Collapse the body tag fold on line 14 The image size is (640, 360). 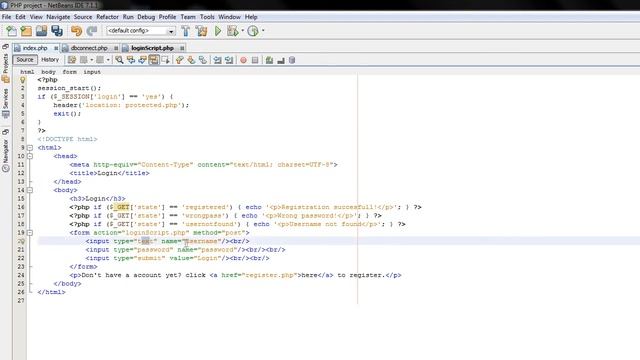click(30, 190)
